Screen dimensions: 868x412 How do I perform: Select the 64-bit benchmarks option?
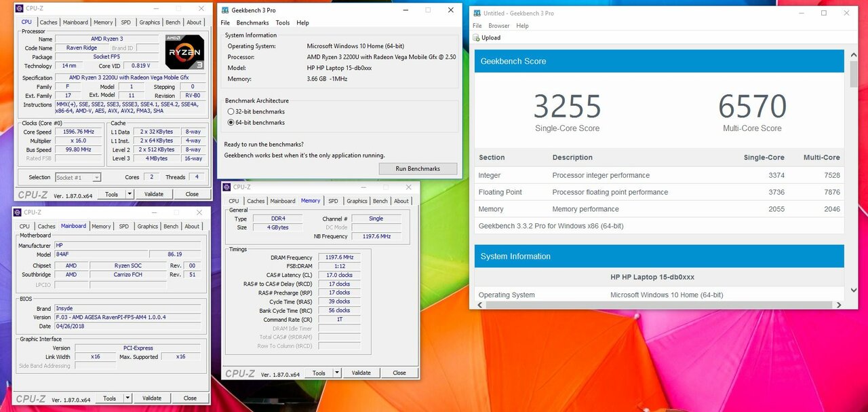click(x=231, y=122)
